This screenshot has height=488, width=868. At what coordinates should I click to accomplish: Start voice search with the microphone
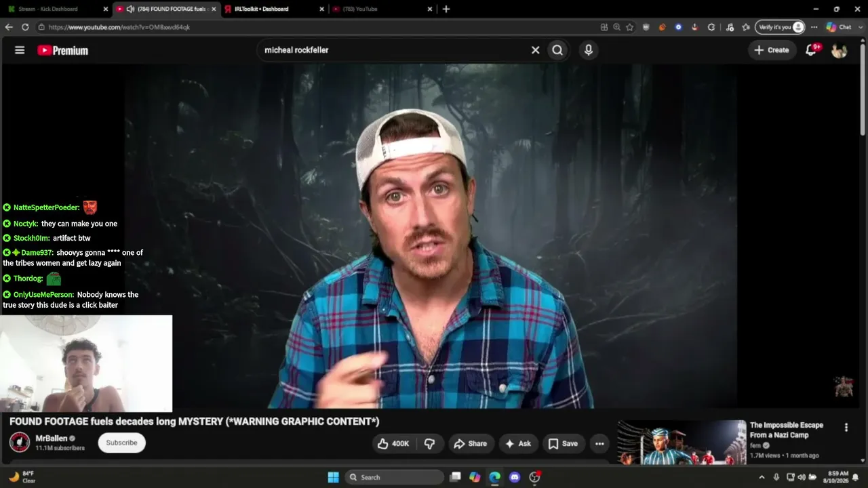click(x=589, y=50)
